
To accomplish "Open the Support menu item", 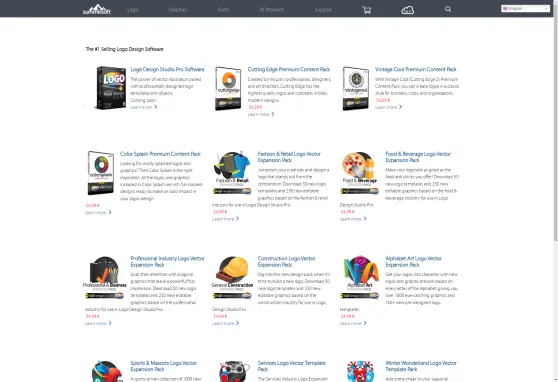I will pyautogui.click(x=323, y=10).
